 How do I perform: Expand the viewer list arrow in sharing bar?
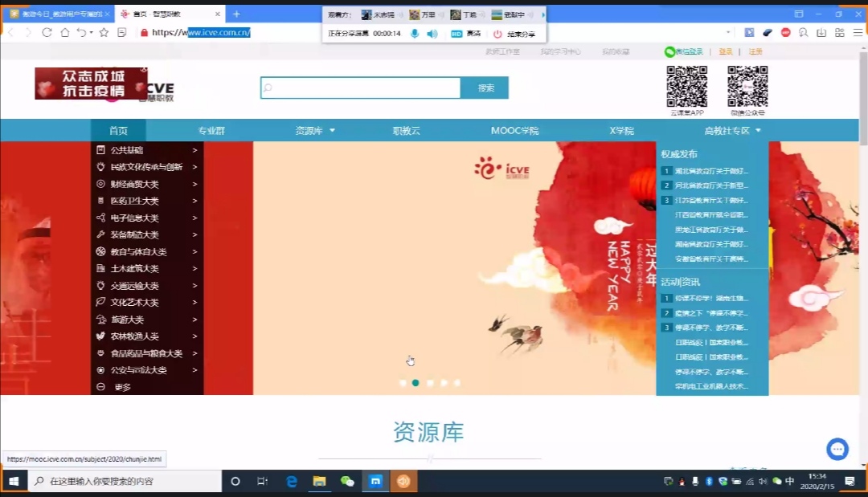pos(543,14)
